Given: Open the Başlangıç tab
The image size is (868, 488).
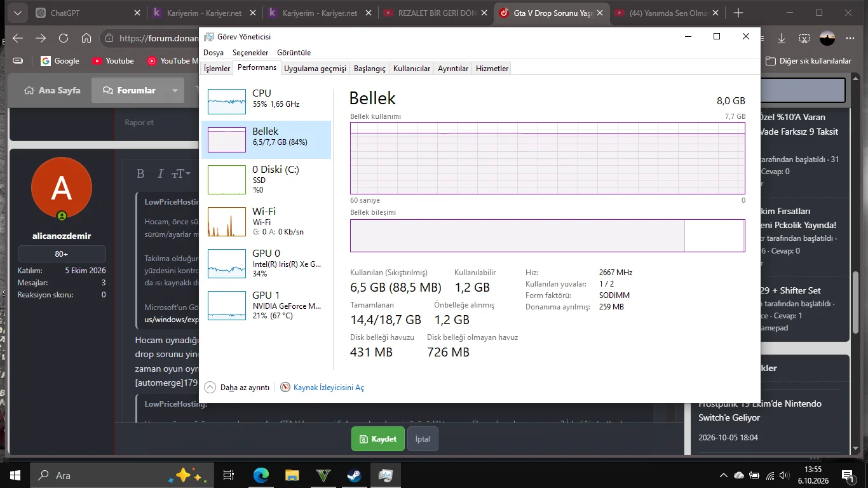Looking at the screenshot, I should tap(370, 68).
